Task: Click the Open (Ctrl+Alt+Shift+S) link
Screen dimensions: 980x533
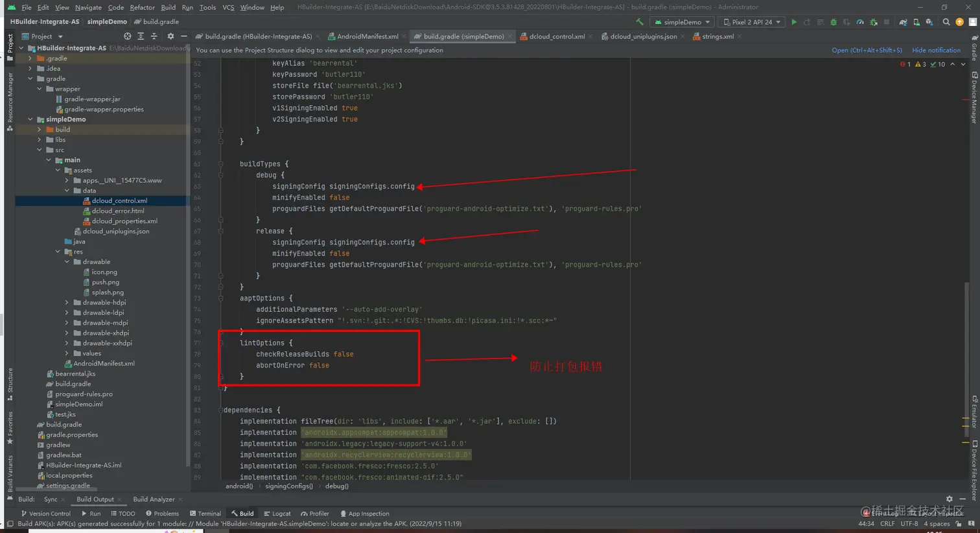Action: 867,51
